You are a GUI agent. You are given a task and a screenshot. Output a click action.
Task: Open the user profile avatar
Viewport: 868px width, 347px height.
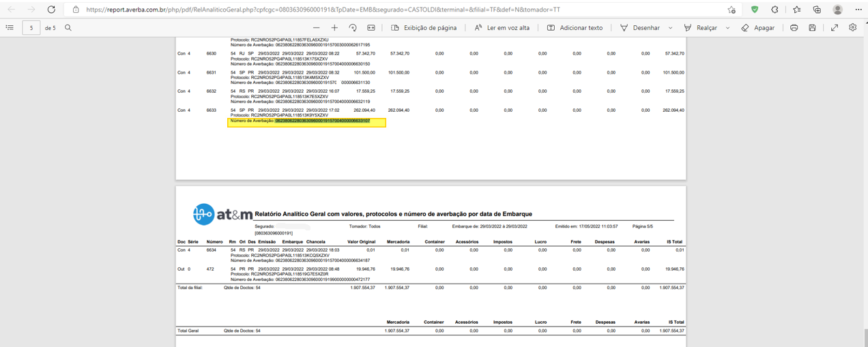click(x=838, y=10)
